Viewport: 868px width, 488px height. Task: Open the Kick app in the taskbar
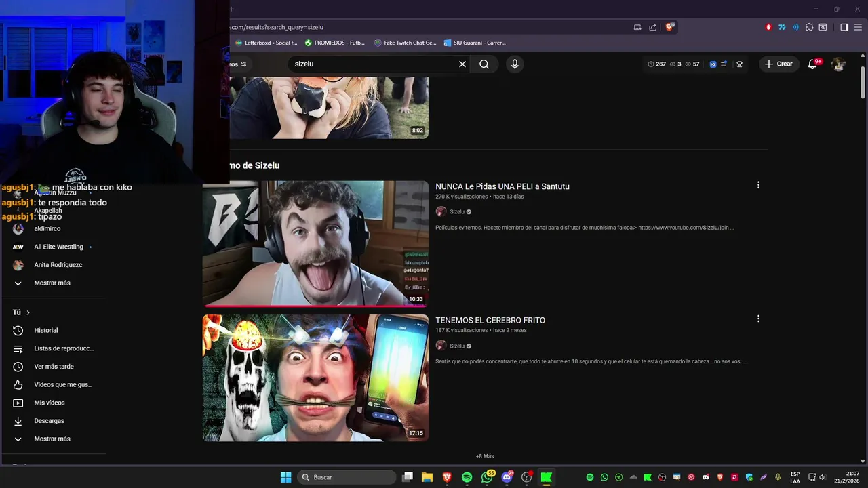coord(546,477)
